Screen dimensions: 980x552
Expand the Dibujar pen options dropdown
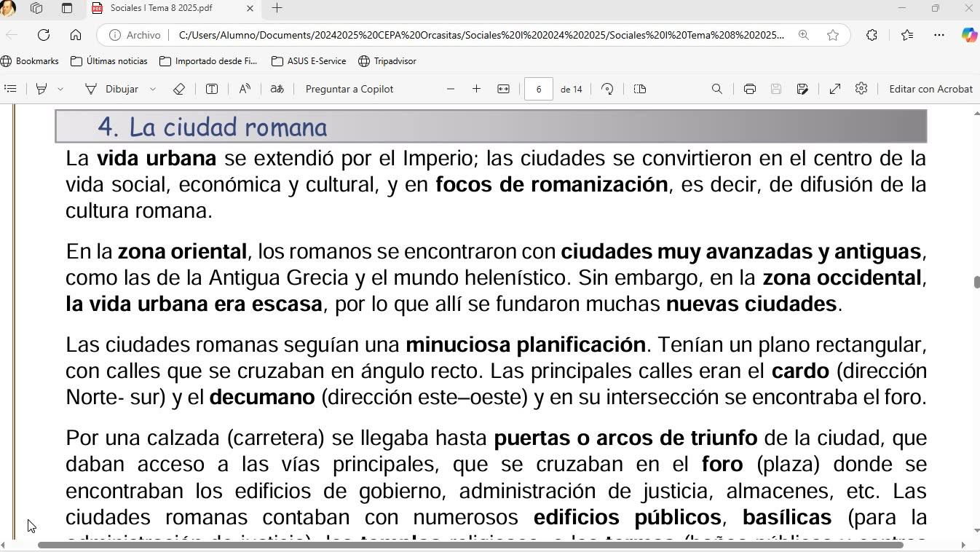point(153,89)
